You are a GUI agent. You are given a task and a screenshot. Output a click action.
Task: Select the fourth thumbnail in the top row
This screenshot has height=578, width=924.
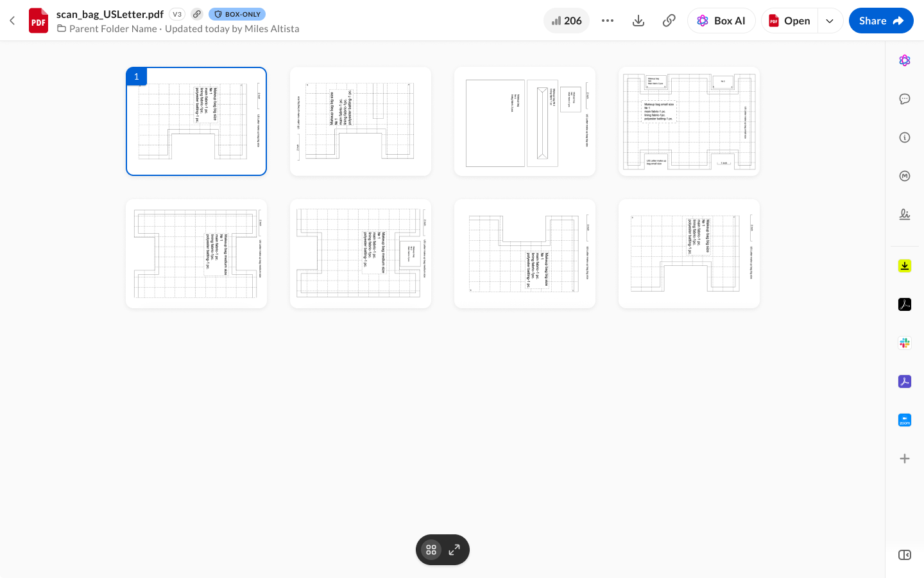pos(689,121)
